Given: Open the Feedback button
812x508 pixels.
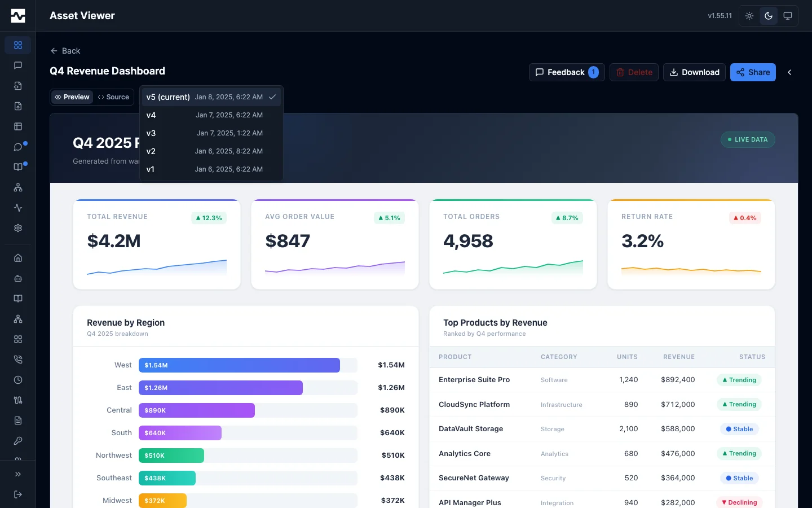Looking at the screenshot, I should coord(567,72).
